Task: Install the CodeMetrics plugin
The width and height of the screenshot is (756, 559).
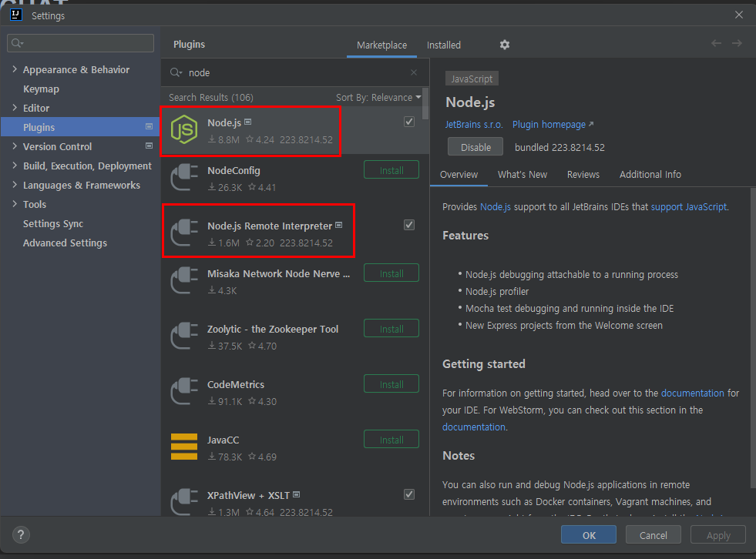Action: pyautogui.click(x=391, y=384)
